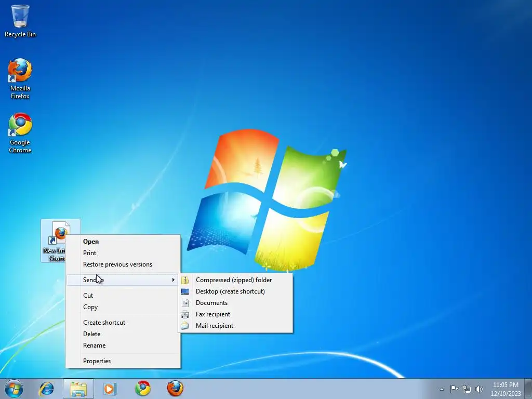Choose Delete in the context menu
Image resolution: width=532 pixels, height=399 pixels.
tap(123, 334)
